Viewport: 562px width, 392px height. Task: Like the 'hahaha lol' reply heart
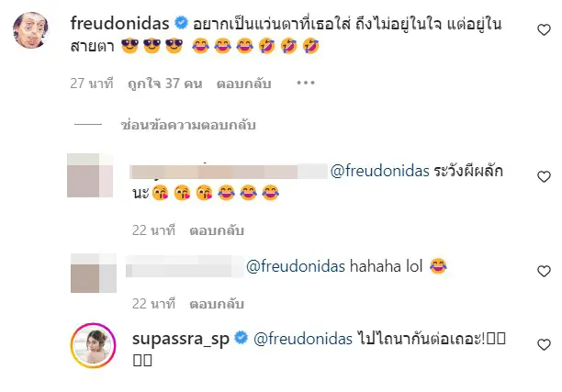tap(544, 271)
